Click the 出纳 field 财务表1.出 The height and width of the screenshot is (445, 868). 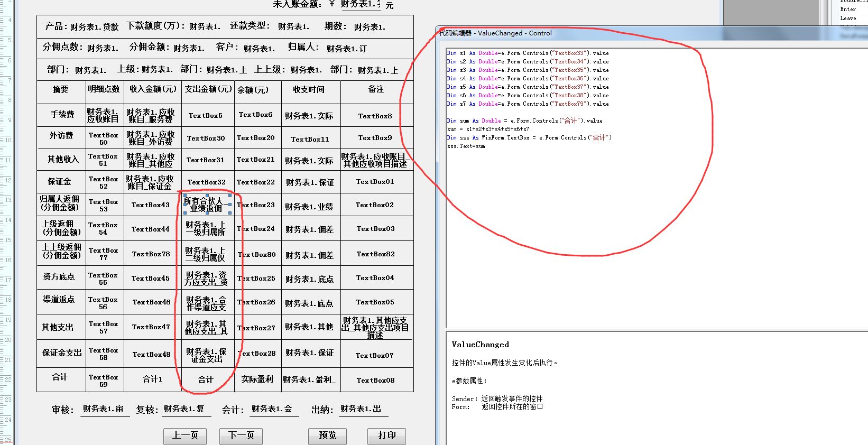tap(361, 409)
